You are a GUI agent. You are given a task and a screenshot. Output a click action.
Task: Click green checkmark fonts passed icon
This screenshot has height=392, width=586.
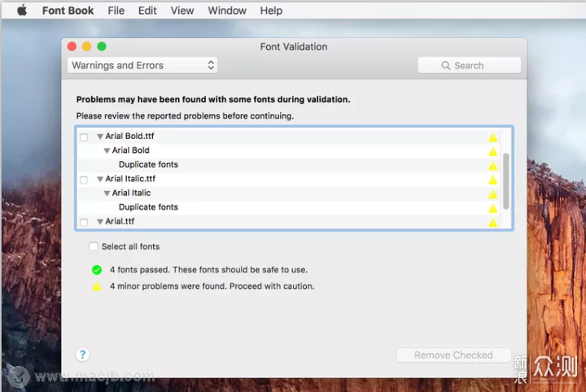(97, 269)
